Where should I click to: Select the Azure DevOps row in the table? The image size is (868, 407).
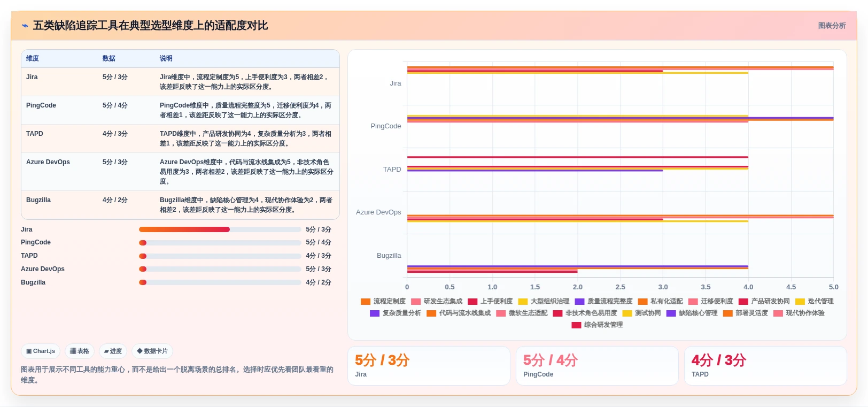180,172
